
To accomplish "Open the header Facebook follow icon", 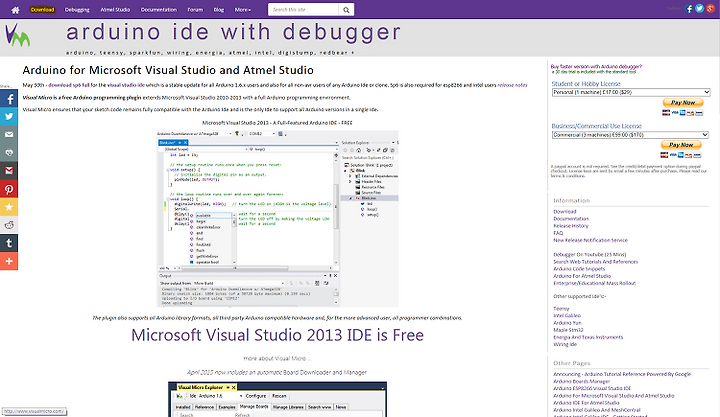I will tap(689, 9).
